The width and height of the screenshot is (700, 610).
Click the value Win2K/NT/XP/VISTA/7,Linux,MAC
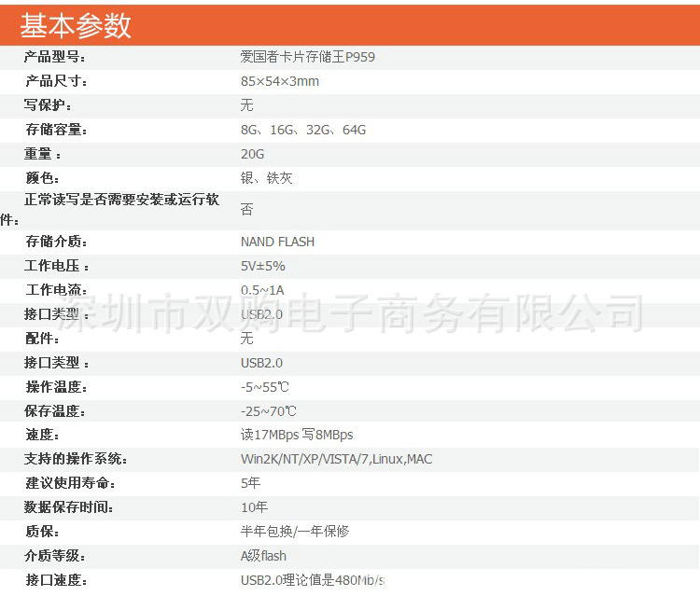click(x=337, y=459)
